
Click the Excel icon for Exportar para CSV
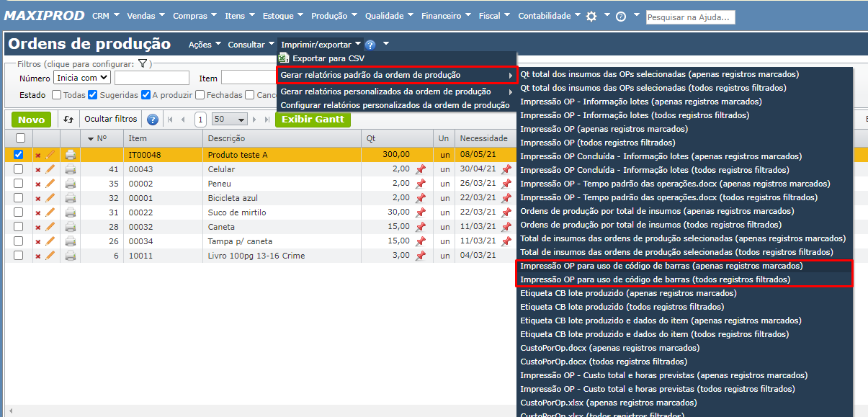[x=284, y=58]
